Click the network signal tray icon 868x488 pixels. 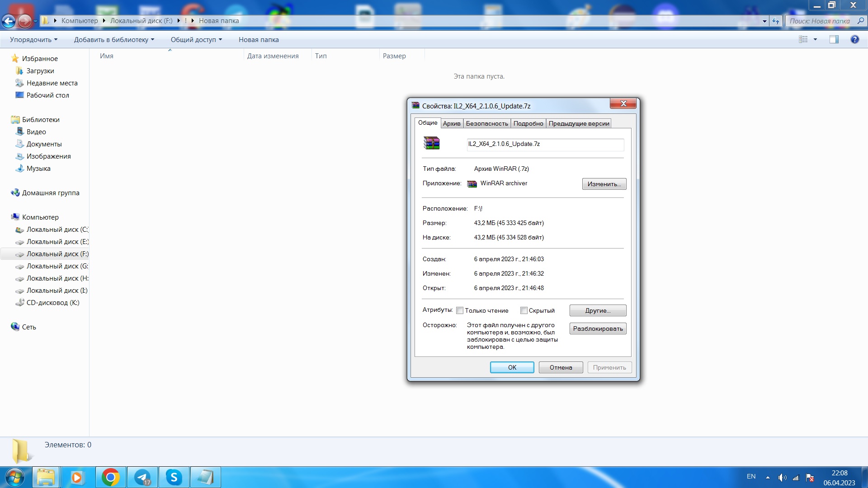(x=796, y=478)
